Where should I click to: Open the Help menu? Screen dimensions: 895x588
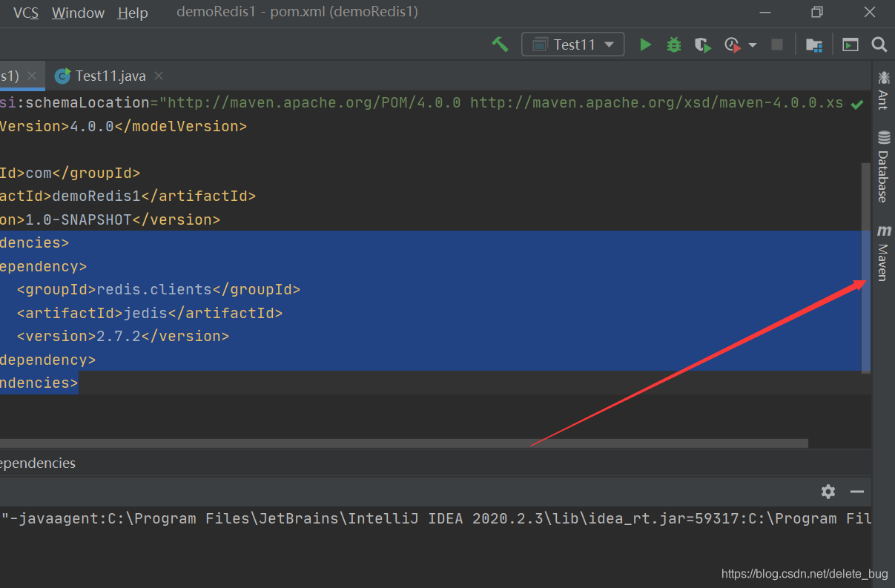(x=133, y=13)
